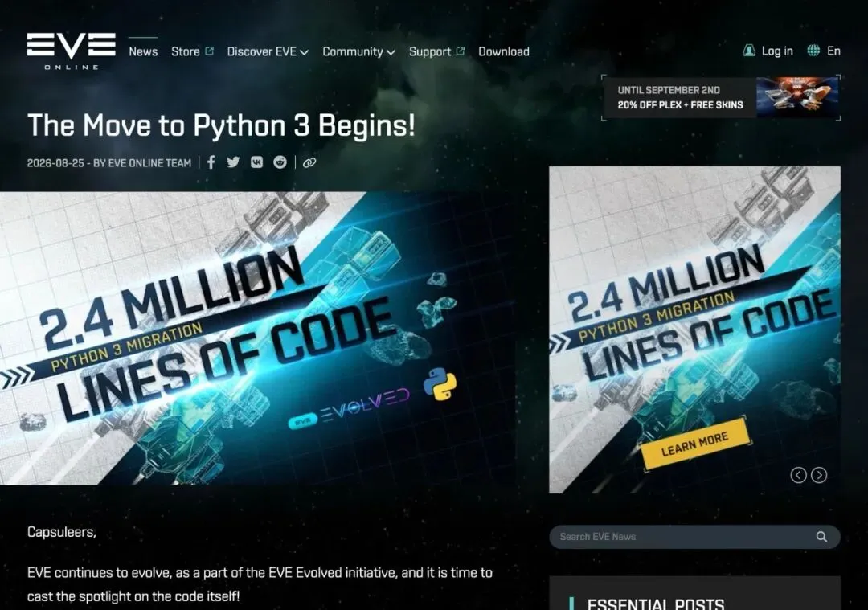Click the 'Capsuleers,' greeting text
Image resolution: width=868 pixels, height=610 pixels.
[61, 532]
